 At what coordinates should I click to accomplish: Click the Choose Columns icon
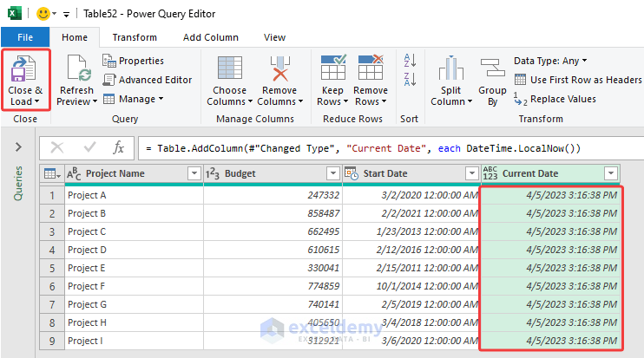(230, 68)
